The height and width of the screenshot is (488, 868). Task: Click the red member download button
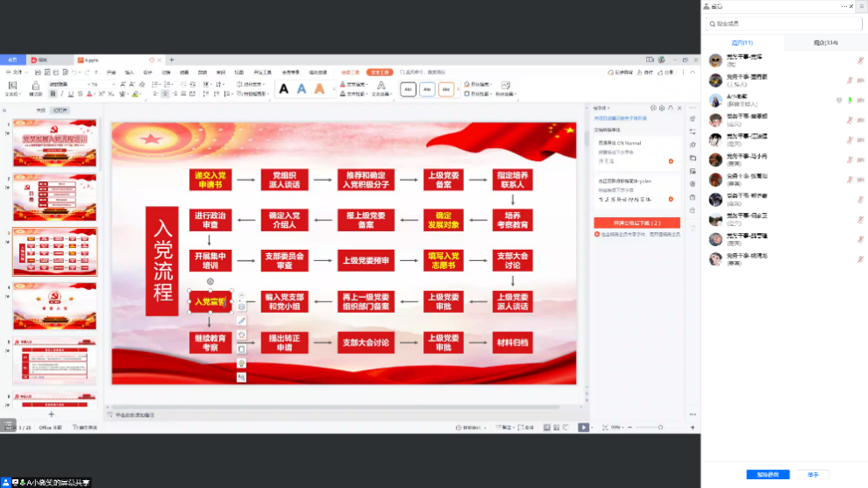point(637,223)
